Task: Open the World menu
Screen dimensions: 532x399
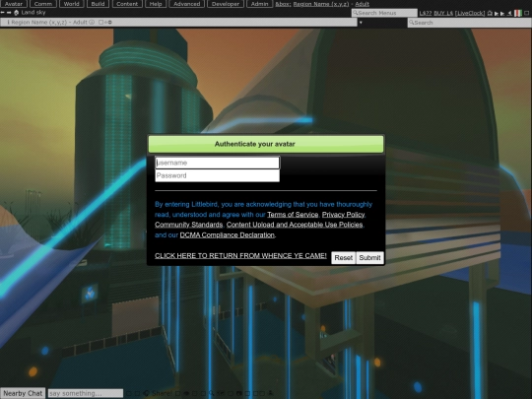Action: 71,4
